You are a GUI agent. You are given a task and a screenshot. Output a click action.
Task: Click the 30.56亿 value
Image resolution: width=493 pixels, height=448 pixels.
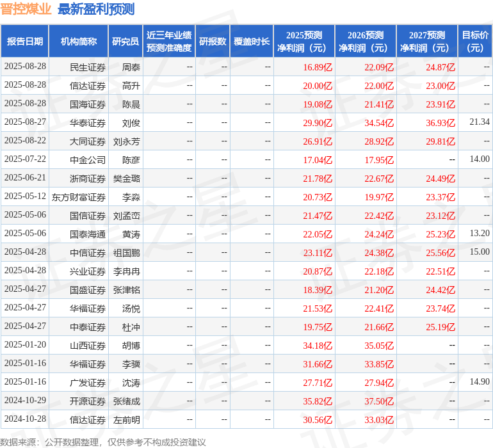pyautogui.click(x=318, y=419)
